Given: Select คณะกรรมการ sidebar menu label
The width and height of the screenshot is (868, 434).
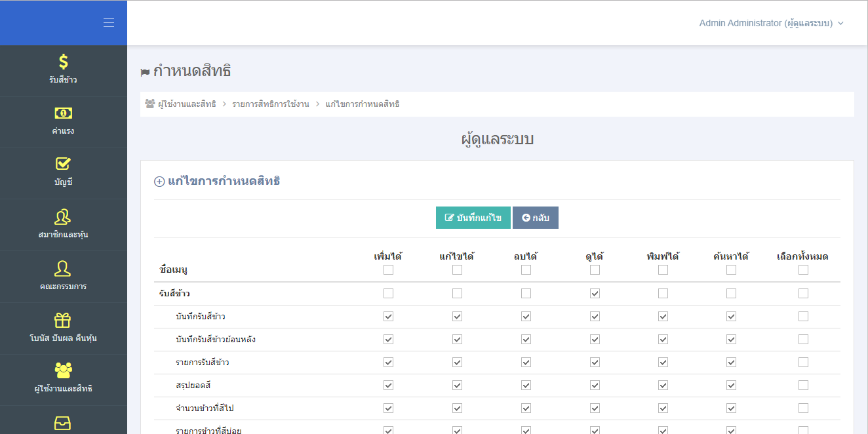Looking at the screenshot, I should 64,286.
